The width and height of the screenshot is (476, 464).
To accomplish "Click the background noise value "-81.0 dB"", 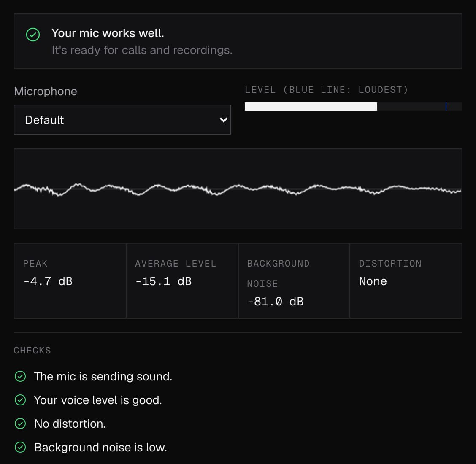I will point(275,302).
